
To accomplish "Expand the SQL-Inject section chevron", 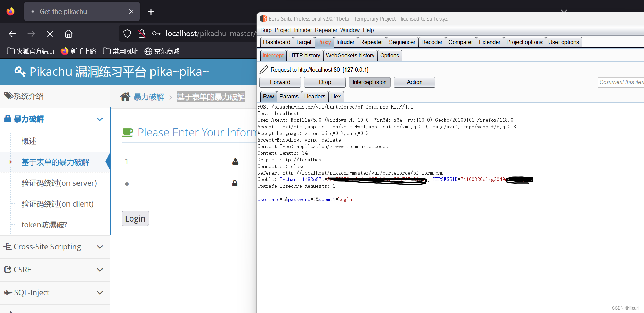I will [x=100, y=293].
